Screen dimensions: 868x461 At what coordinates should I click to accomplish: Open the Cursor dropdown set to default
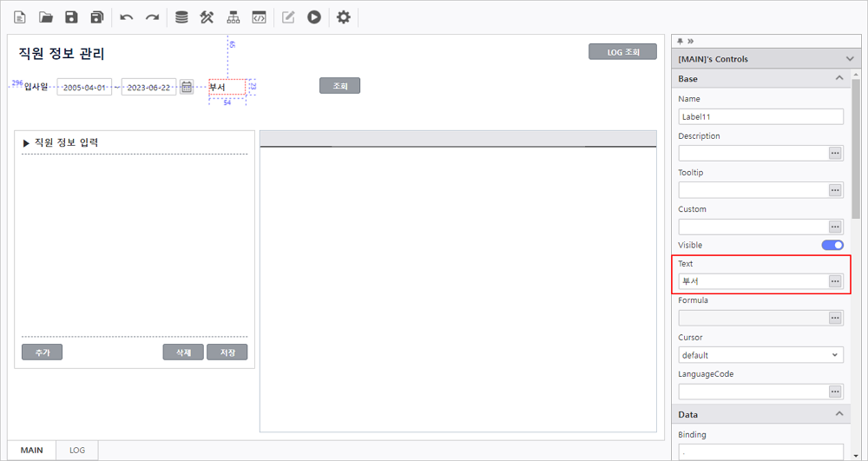point(760,355)
